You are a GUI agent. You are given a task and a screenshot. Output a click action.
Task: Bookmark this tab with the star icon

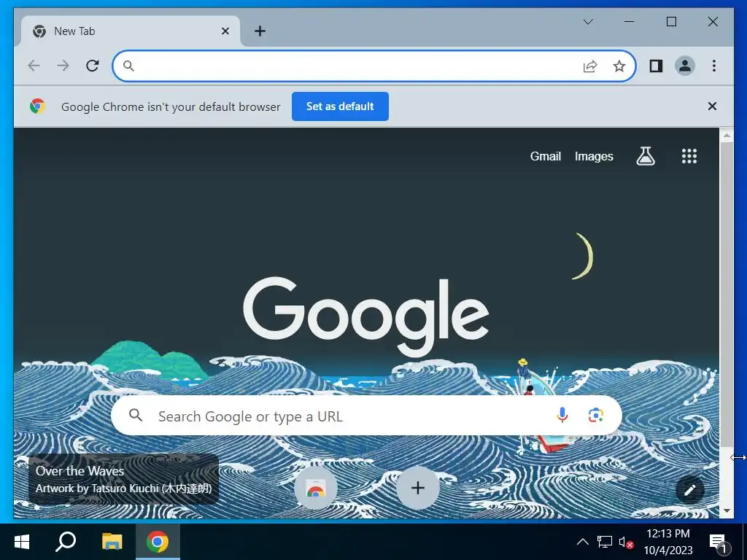click(619, 66)
